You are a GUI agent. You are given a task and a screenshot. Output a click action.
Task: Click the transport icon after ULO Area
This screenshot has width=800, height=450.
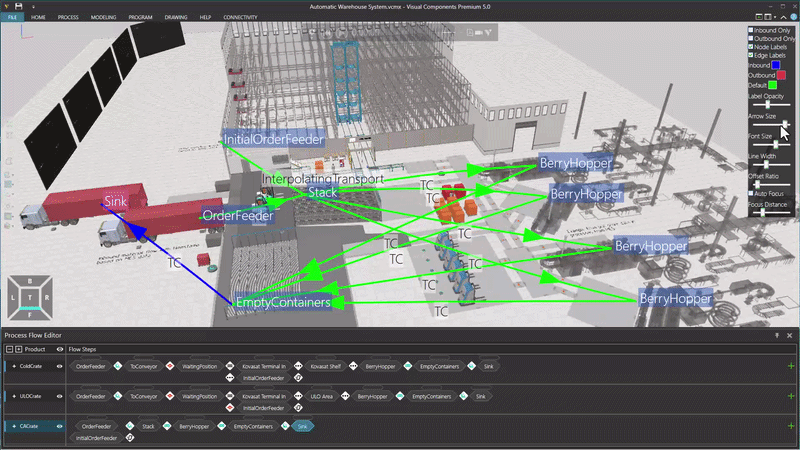345,396
